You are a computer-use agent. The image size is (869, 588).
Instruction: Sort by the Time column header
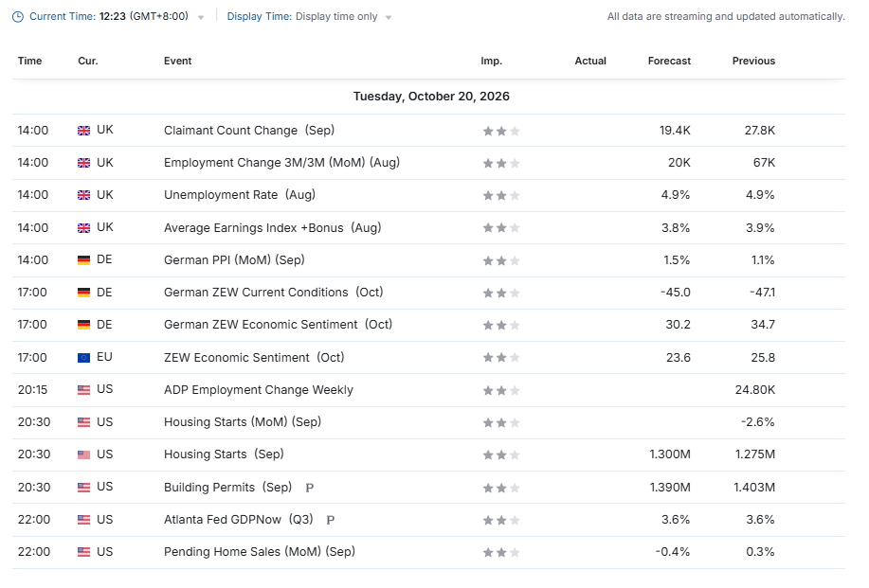point(30,61)
